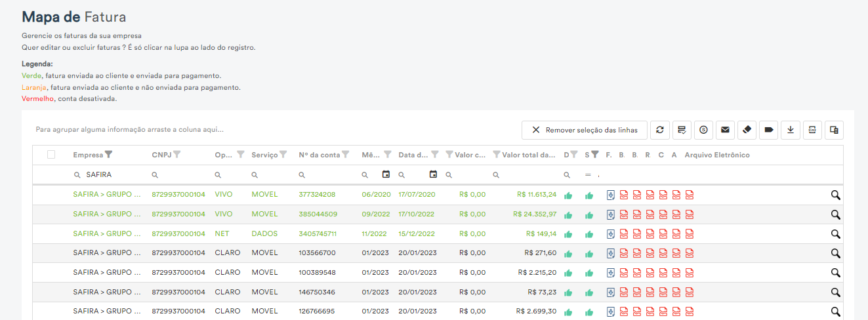Click last red PDF icon in 3405745711 row

pos(690,234)
